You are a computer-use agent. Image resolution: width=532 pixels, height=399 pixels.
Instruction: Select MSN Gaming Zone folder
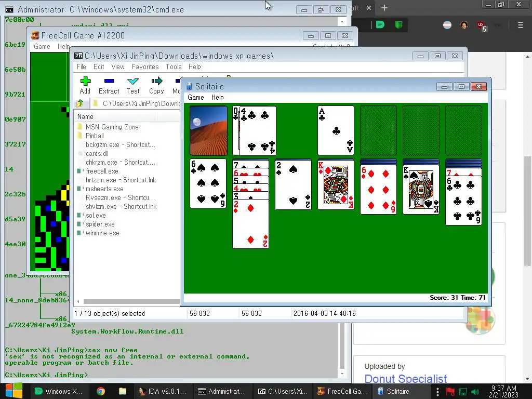point(112,127)
